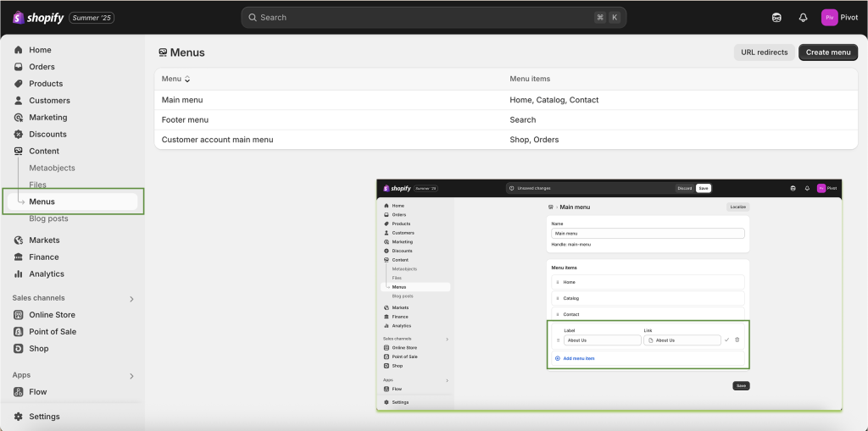Open Metaobjects under Content
Screen dimensions: 868x431
click(x=52, y=169)
